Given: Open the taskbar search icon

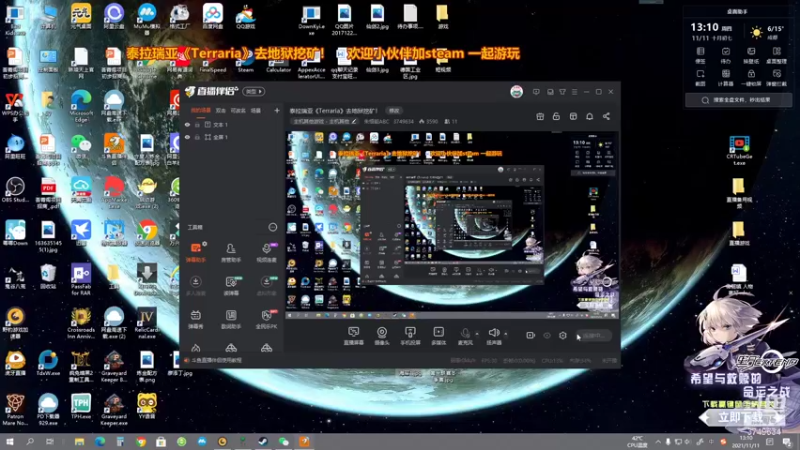Looking at the screenshot, I should pyautogui.click(x=30, y=441).
